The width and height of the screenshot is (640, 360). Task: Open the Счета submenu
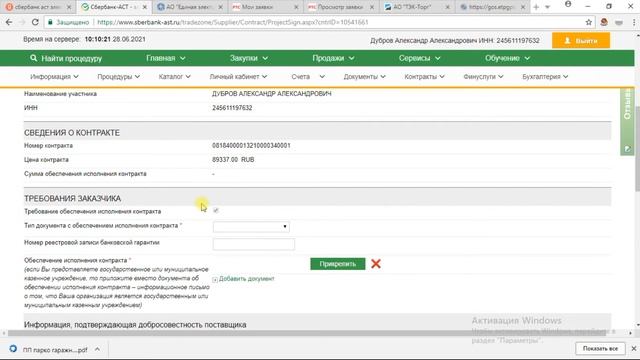[x=308, y=77]
